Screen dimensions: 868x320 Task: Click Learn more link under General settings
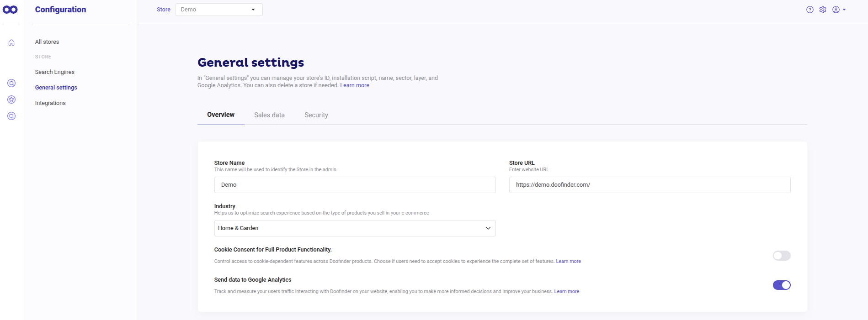[x=354, y=85]
